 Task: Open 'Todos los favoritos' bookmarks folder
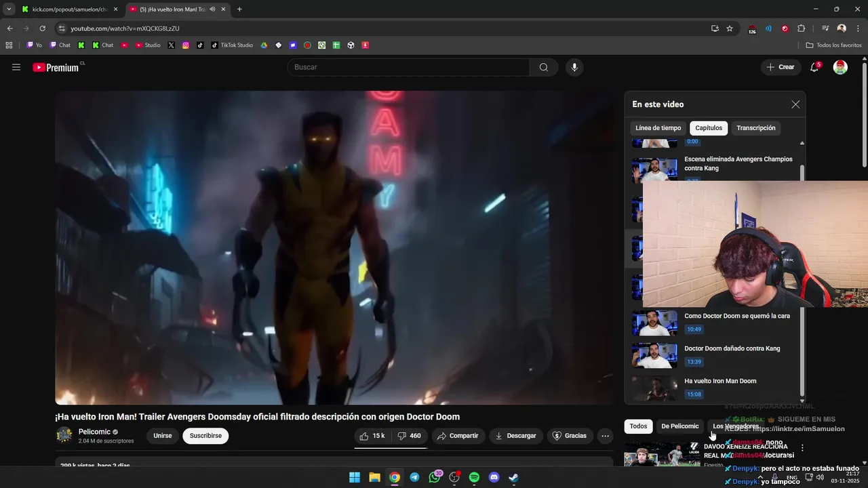click(833, 45)
